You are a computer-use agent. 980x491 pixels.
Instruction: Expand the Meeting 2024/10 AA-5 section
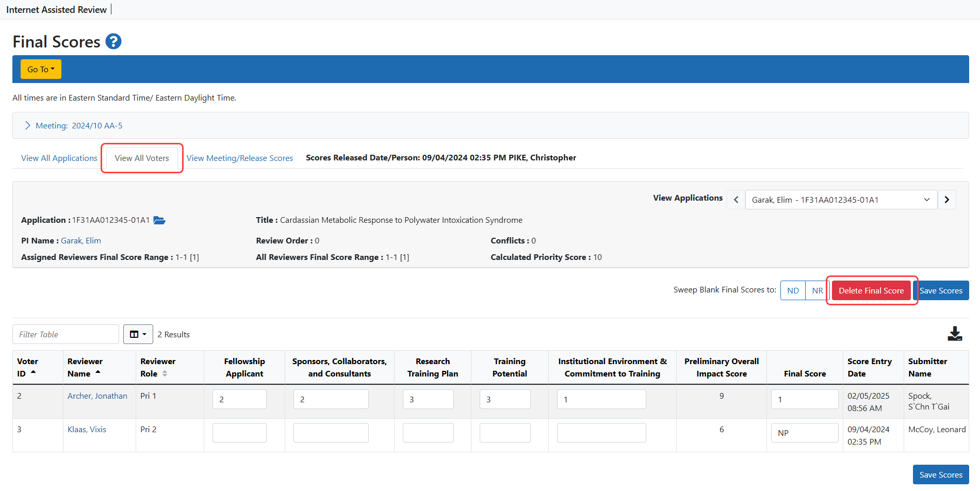pos(74,125)
